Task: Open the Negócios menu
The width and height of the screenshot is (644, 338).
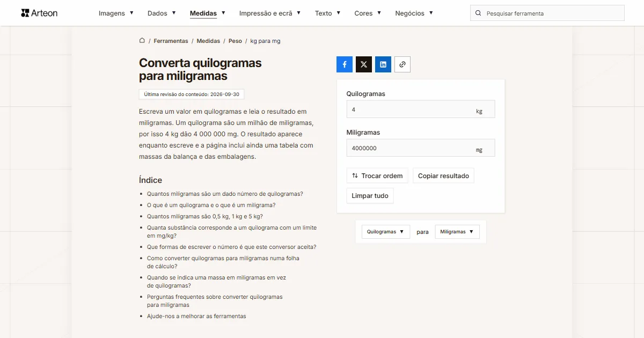Action: (x=414, y=13)
